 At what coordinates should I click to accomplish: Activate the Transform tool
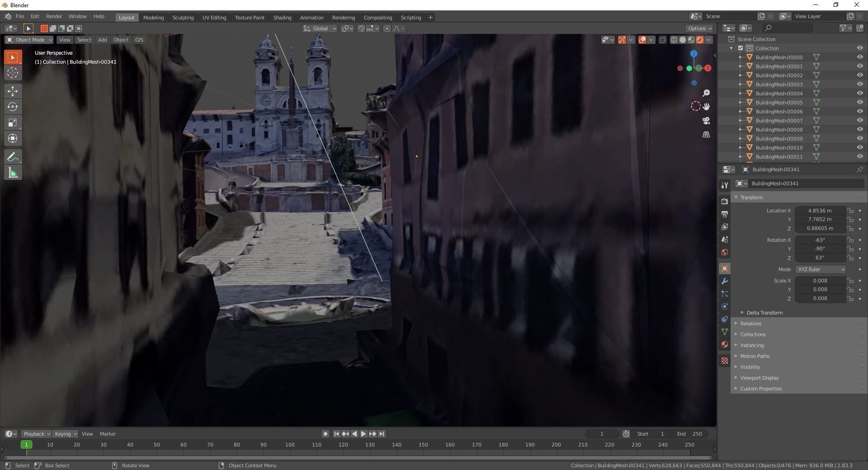click(x=13, y=139)
